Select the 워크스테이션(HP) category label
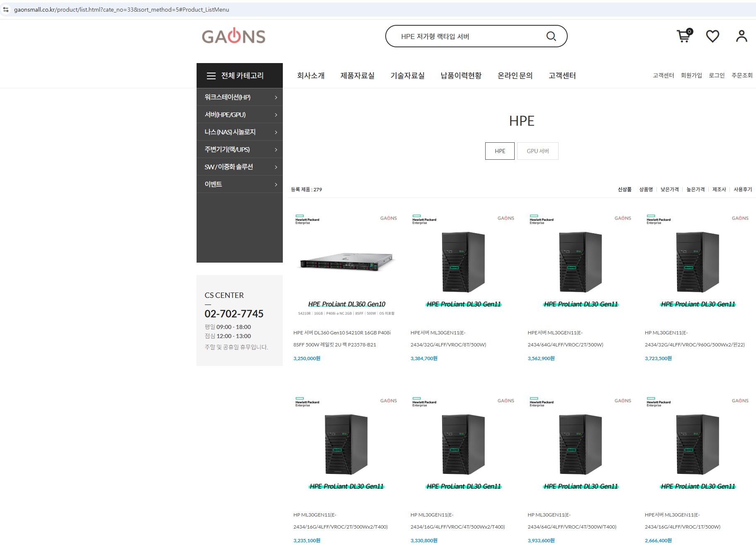 click(227, 97)
